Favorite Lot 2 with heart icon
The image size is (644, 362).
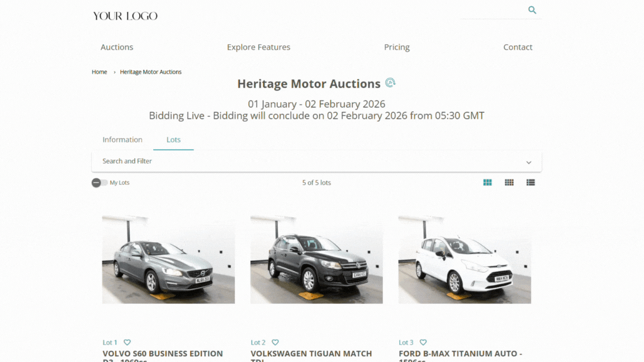[x=275, y=342]
